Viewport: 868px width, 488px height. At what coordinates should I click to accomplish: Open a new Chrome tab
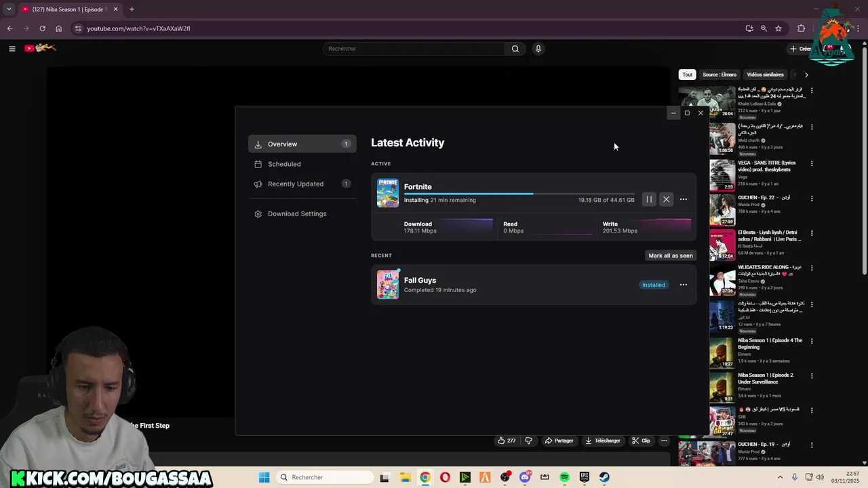click(x=132, y=9)
